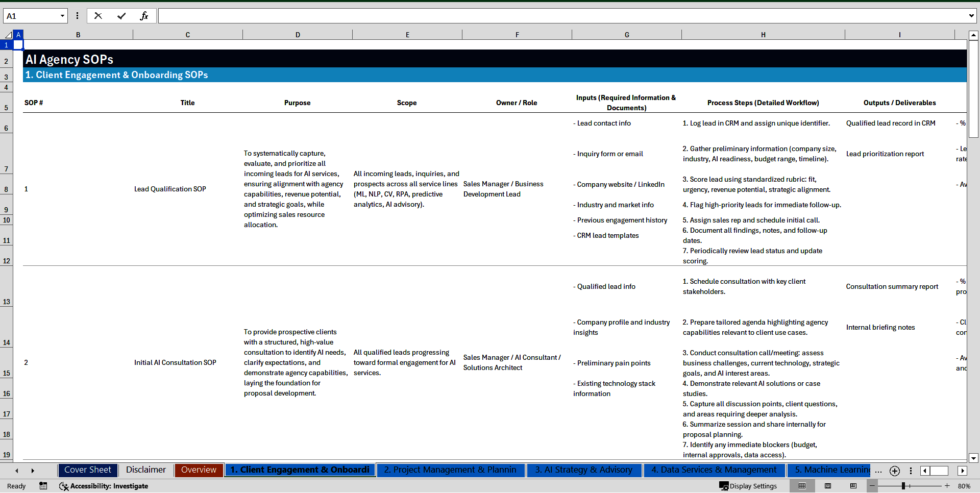Switch to the Disclaimer sheet tab

click(x=145, y=470)
